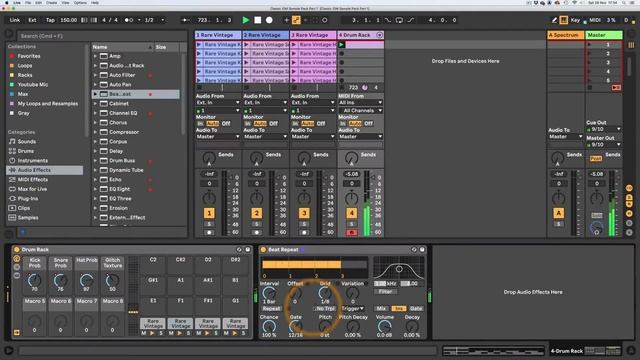The height and width of the screenshot is (360, 640).
Task: Arm recording with the Record button
Action: (x=269, y=20)
